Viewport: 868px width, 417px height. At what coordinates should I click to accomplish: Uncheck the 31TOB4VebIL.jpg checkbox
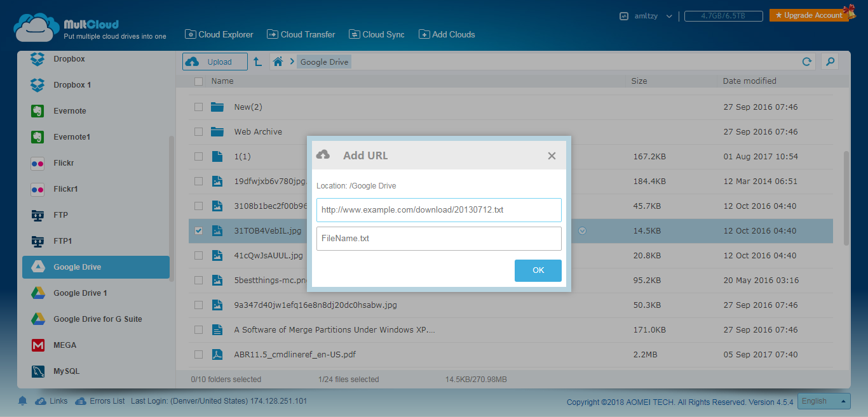(198, 230)
